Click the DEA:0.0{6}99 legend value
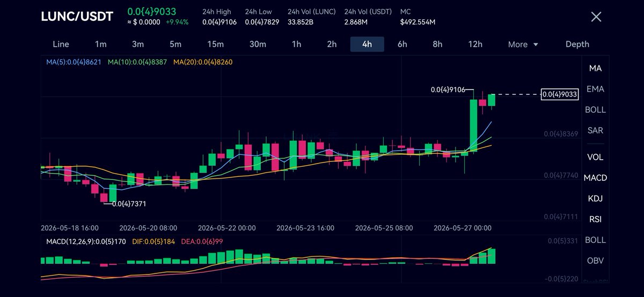Screen dimensions: 644x297 (x=202, y=242)
